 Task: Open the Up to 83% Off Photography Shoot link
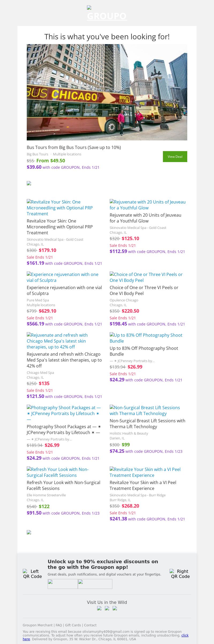pos(146,338)
